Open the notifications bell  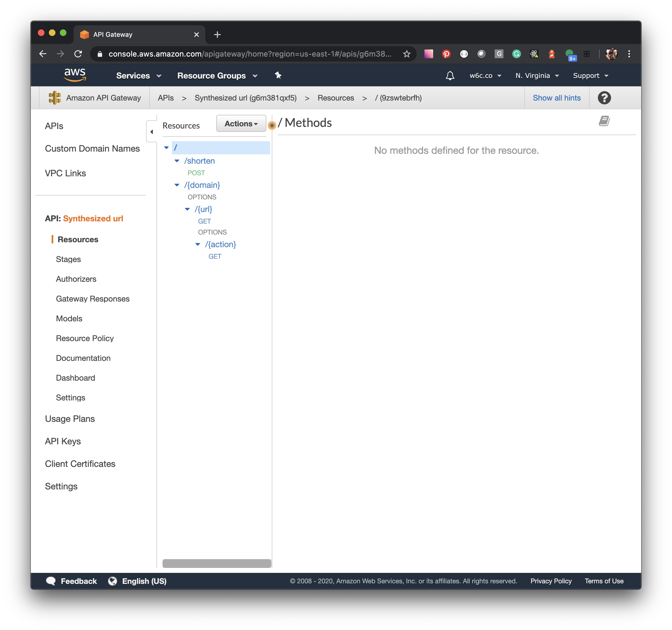(x=450, y=76)
